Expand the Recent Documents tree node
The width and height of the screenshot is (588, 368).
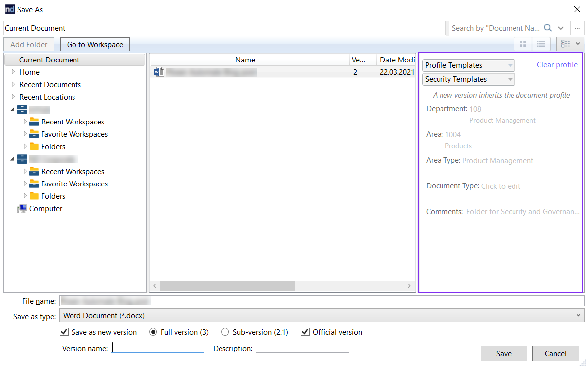click(x=13, y=85)
